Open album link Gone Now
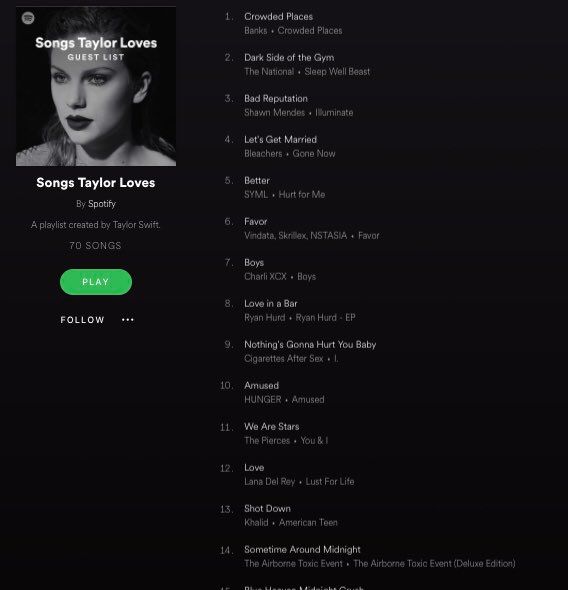Image resolution: width=568 pixels, height=590 pixels. point(314,154)
